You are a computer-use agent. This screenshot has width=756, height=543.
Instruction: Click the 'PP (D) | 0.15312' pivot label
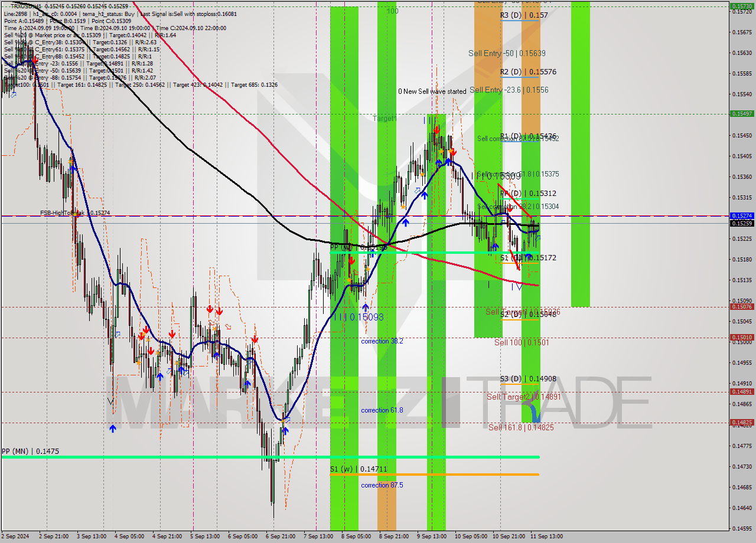528,194
